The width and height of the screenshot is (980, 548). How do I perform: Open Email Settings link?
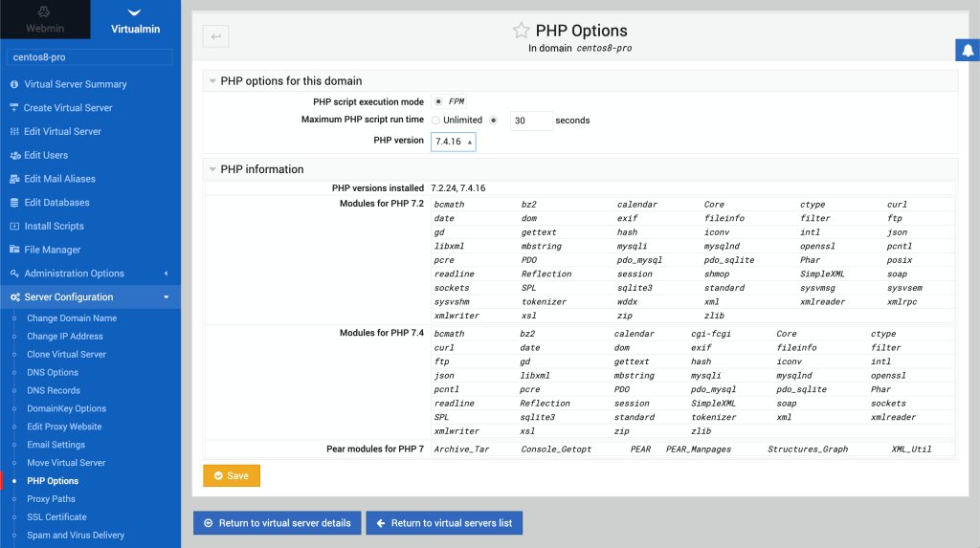point(56,445)
